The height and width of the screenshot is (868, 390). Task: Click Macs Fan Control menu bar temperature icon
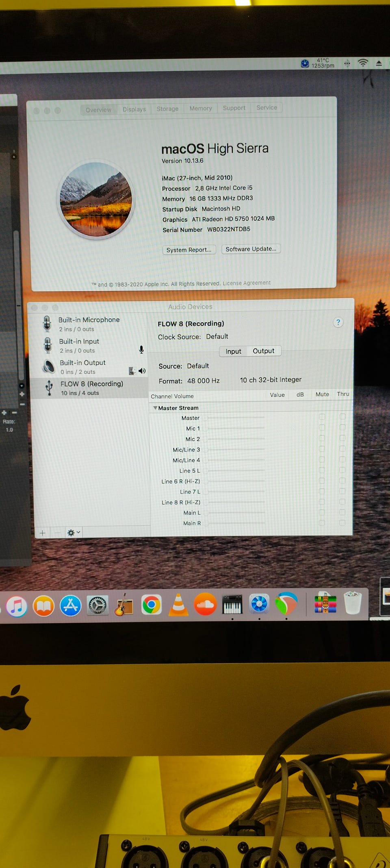305,63
